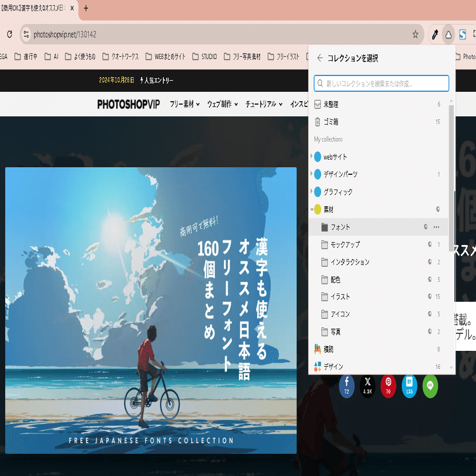This screenshot has width=476, height=476.
Task: Choose the アイコン folder
Action: click(378, 314)
